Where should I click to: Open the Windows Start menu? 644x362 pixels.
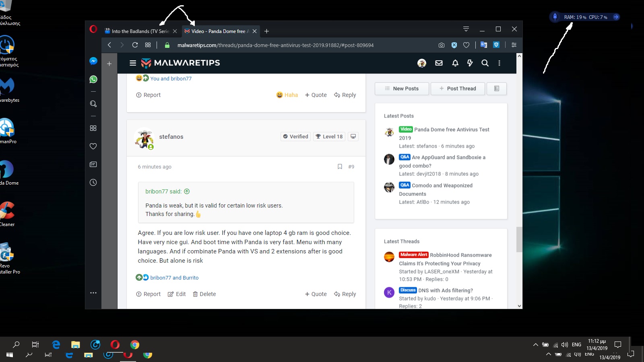(10, 355)
